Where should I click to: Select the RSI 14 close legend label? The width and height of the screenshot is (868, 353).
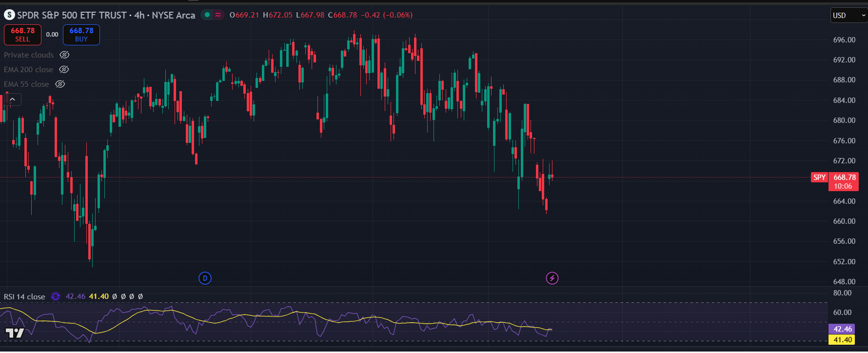pyautogui.click(x=24, y=296)
